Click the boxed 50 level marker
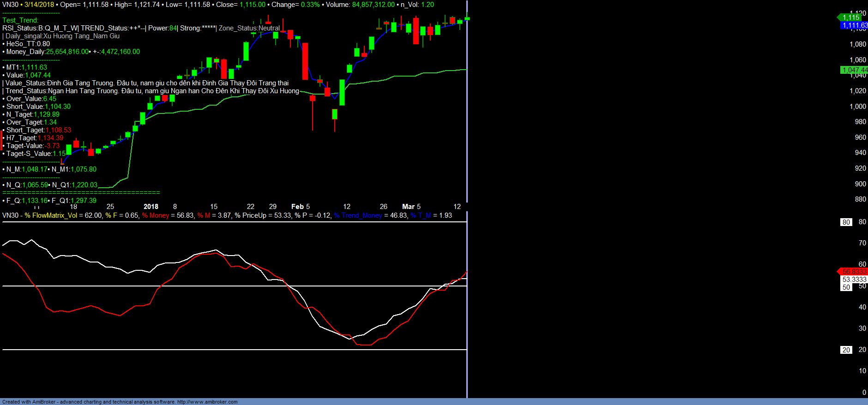Screen dimensions: 868x405 pyautogui.click(x=846, y=287)
